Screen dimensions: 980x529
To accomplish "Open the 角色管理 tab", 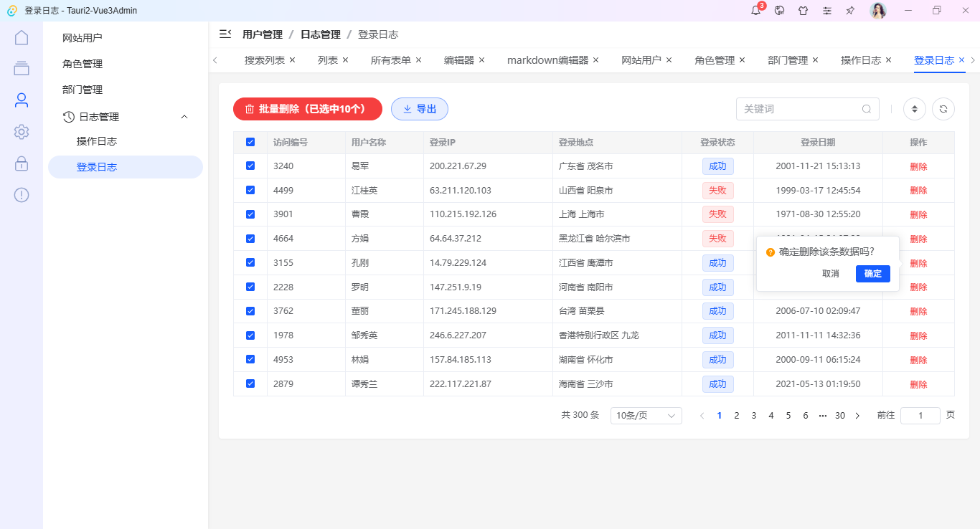I will pyautogui.click(x=713, y=59).
